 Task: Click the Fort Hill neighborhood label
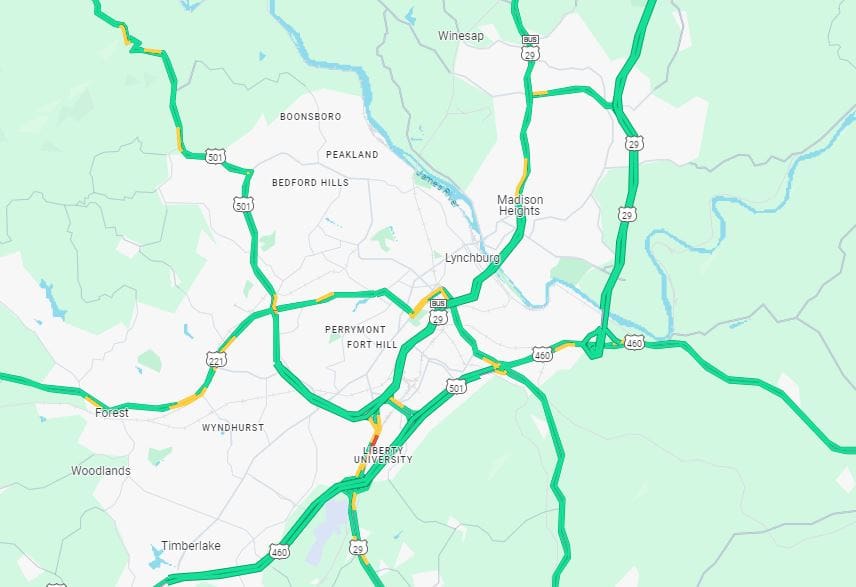(x=372, y=345)
